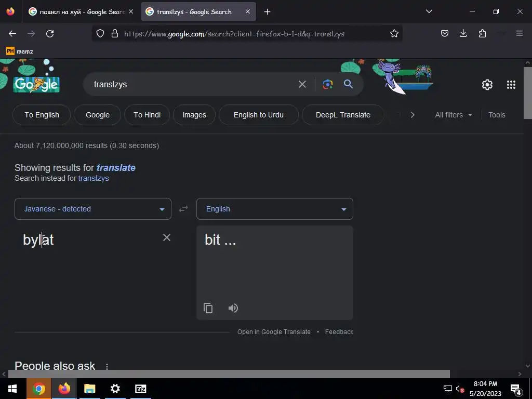This screenshot has height=399, width=532.
Task: Close the пошел на хуй tab
Action: (x=131, y=12)
